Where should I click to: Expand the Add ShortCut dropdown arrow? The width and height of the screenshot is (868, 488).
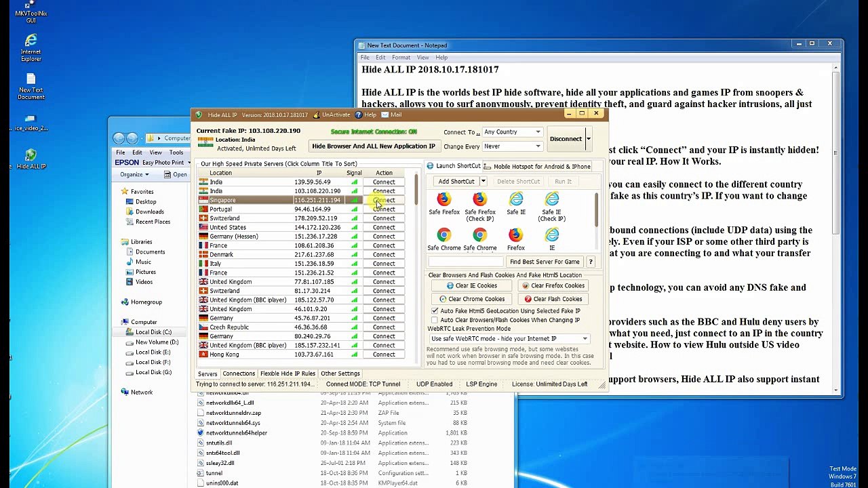(x=483, y=182)
